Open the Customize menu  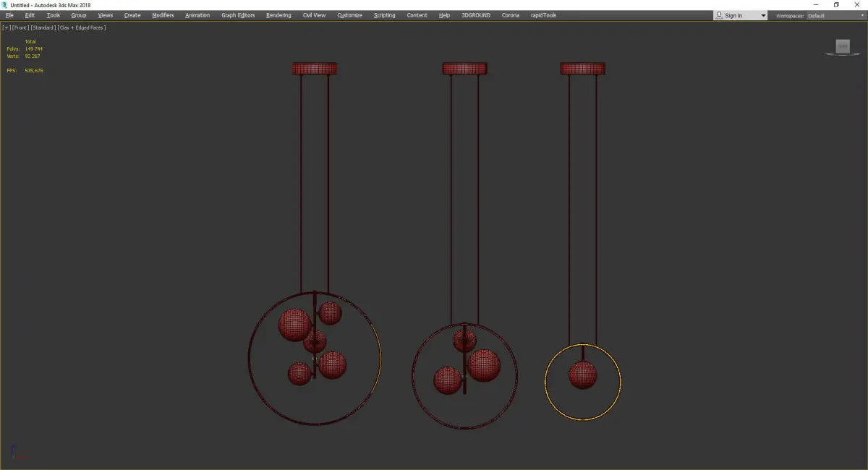[x=349, y=15]
